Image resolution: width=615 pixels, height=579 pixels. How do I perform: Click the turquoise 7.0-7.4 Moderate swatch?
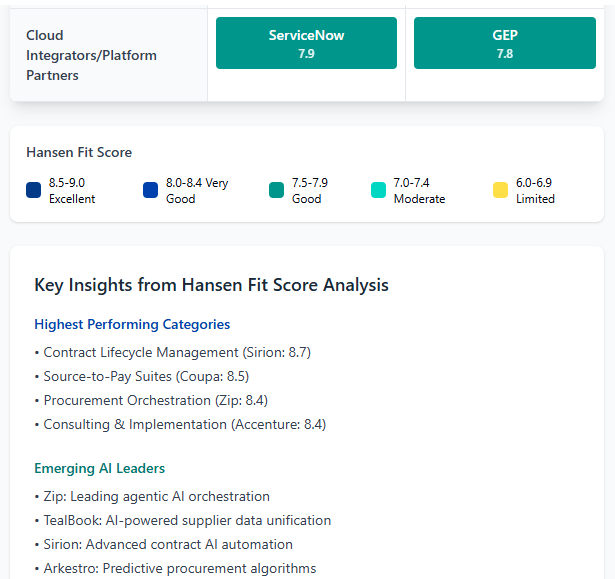click(378, 190)
